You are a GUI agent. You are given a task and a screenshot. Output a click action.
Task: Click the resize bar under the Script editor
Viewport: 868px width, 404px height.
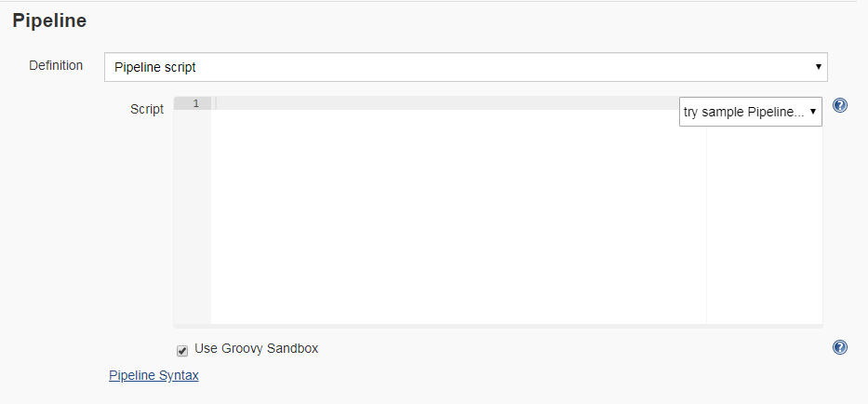point(498,326)
